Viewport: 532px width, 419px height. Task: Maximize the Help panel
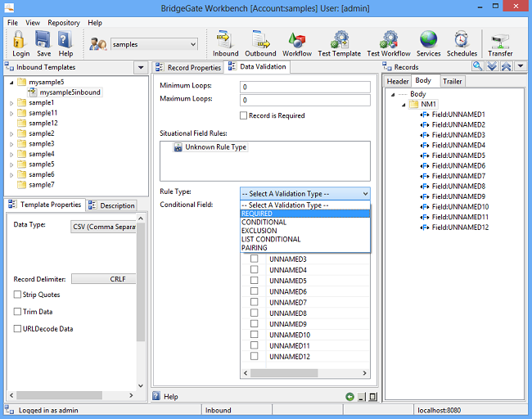[x=373, y=397]
